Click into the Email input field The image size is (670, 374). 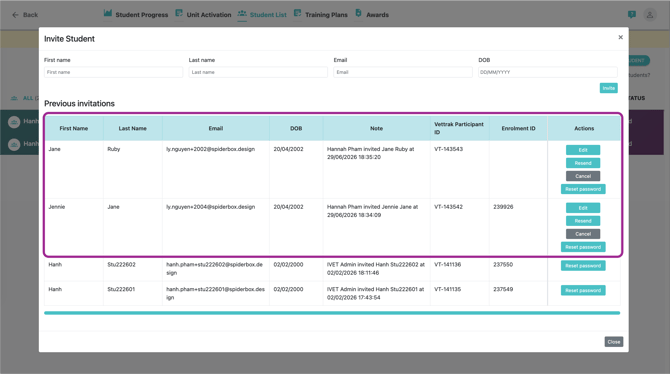tap(403, 72)
